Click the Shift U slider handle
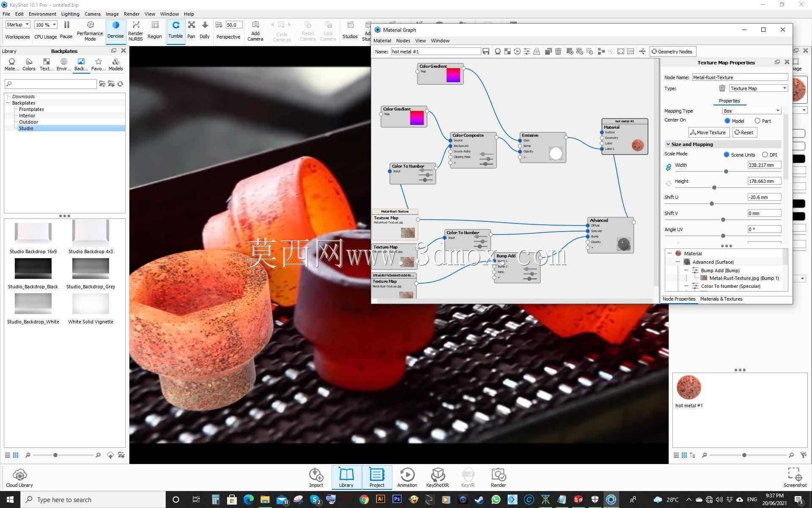Image resolution: width=812 pixels, height=508 pixels. point(712,204)
